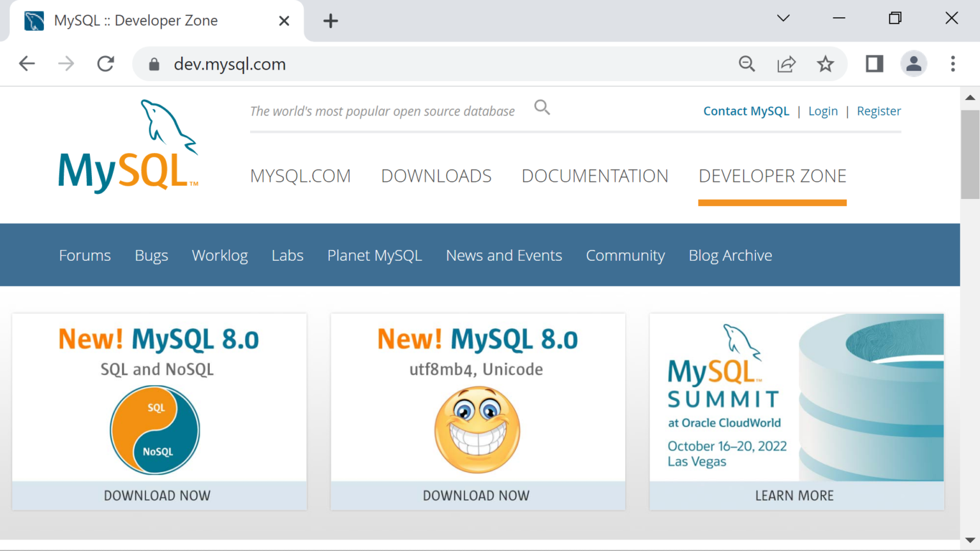The height and width of the screenshot is (551, 980).
Task: Select the DOWNLOADS navigation tab
Action: coord(436,176)
